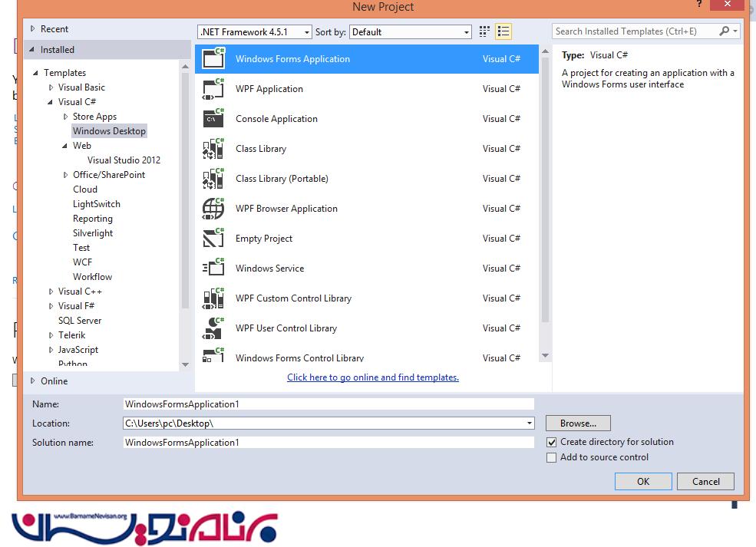The width and height of the screenshot is (756, 547).
Task: Expand the Visual F# node
Action: tap(51, 306)
